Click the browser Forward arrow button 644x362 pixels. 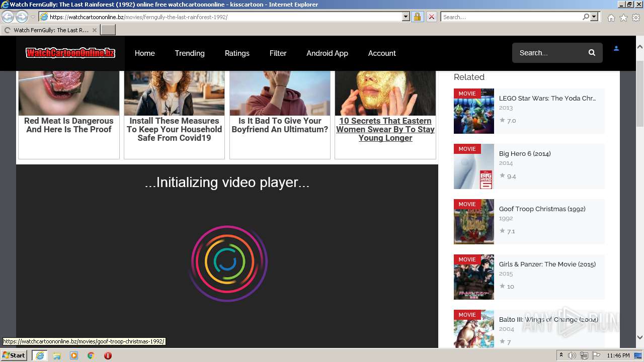pos(22,17)
